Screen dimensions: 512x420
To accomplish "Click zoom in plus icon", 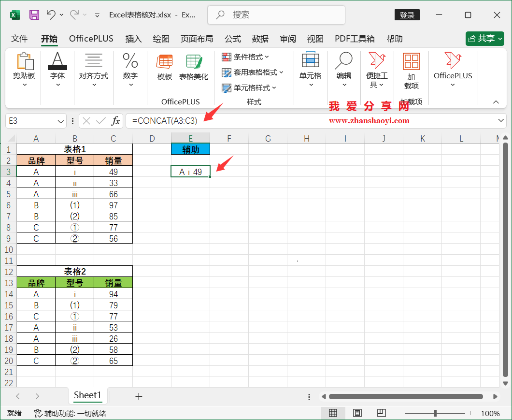I will point(470,413).
